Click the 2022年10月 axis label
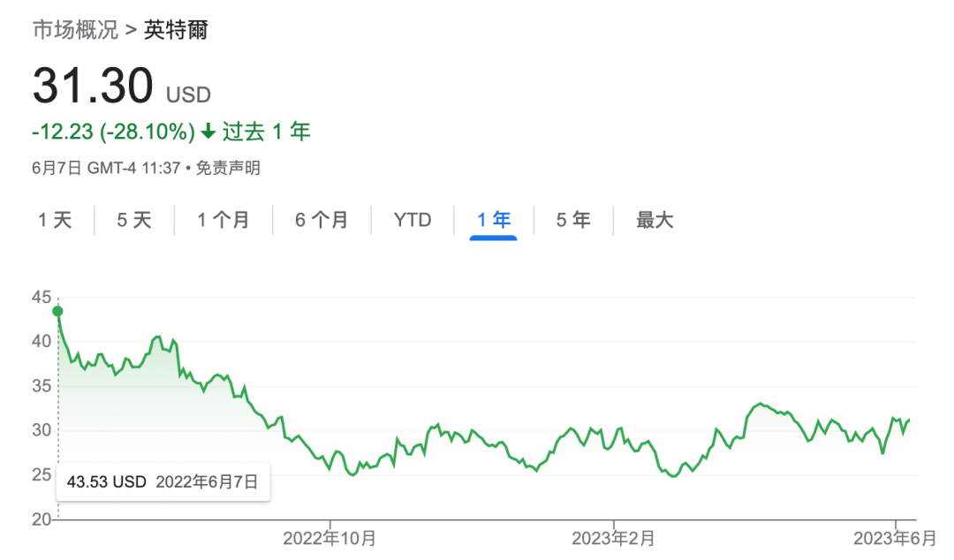Viewport: 954px width, 560px height. pos(329,538)
